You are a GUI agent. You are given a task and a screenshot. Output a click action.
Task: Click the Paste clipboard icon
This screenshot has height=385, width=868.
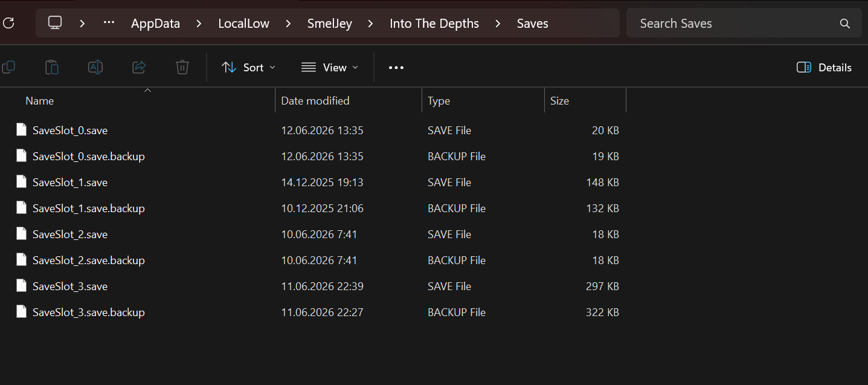point(52,67)
